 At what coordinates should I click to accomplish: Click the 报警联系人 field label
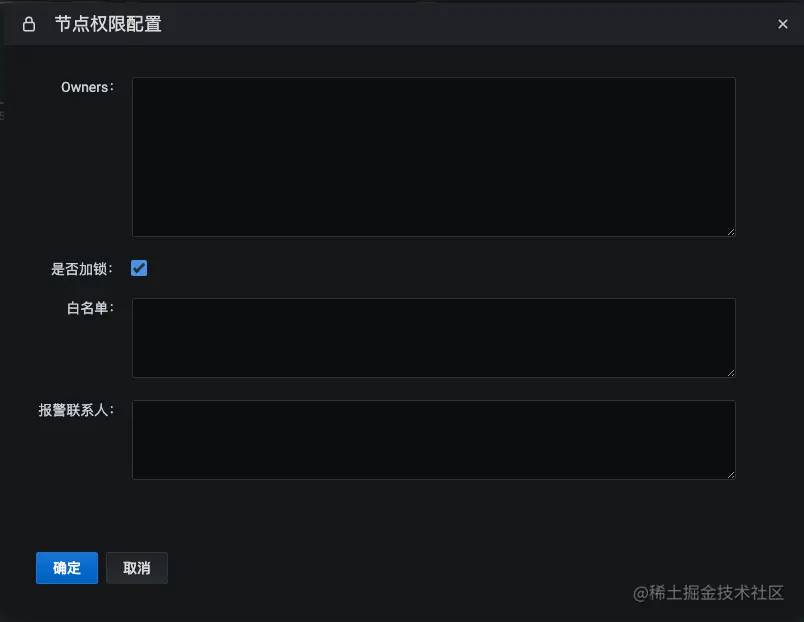pos(77,409)
